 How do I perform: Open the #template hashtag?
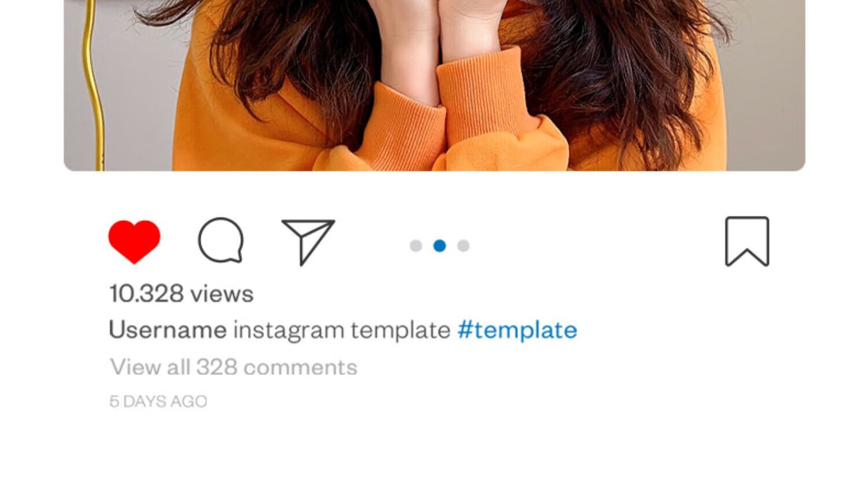517,330
